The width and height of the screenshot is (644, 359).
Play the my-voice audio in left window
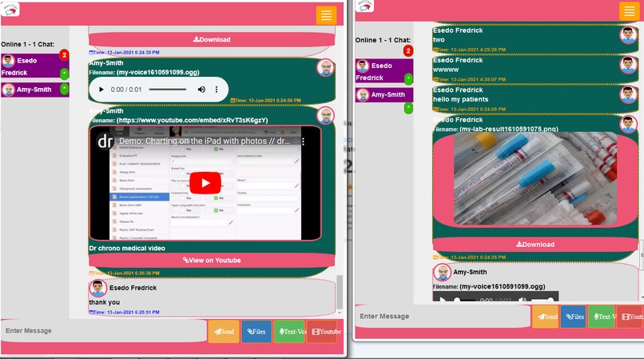[101, 90]
